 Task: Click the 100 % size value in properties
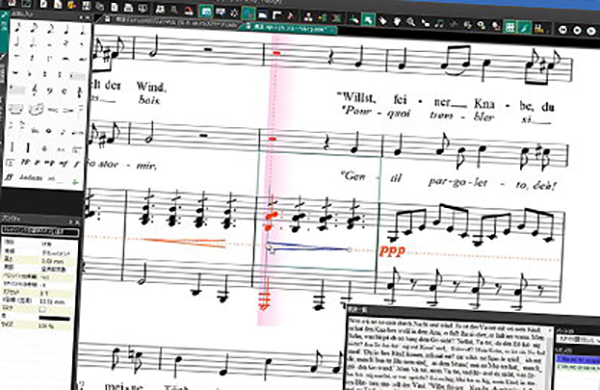tap(47, 326)
